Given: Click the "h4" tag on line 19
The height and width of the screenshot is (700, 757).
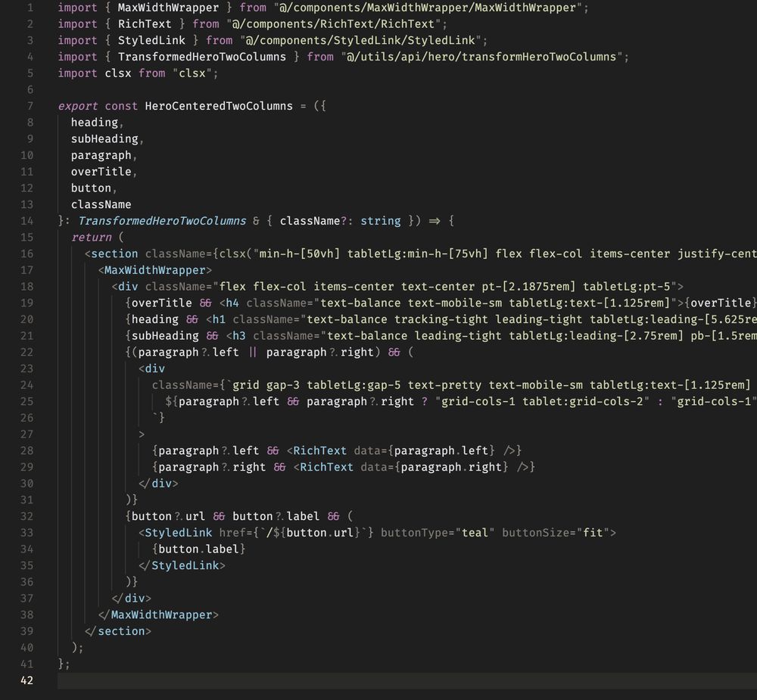Looking at the screenshot, I should point(232,303).
